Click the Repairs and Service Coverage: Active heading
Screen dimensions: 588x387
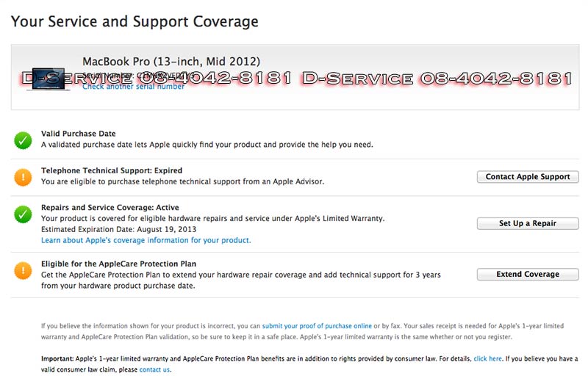click(x=110, y=208)
